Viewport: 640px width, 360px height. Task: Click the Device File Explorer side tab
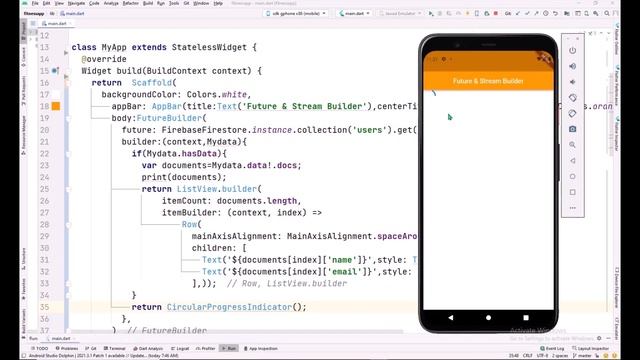(617, 288)
